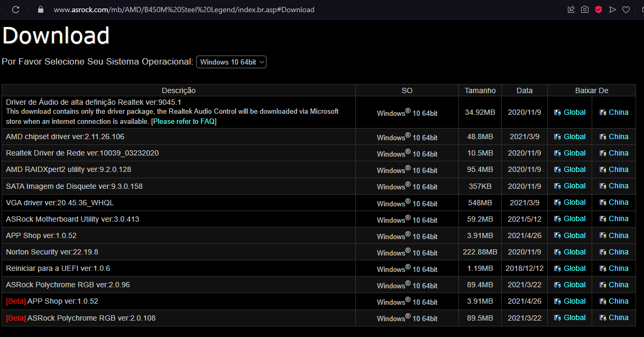Click China text link for non-beta APP Shop
The width and height of the screenshot is (644, 337).
point(619,235)
